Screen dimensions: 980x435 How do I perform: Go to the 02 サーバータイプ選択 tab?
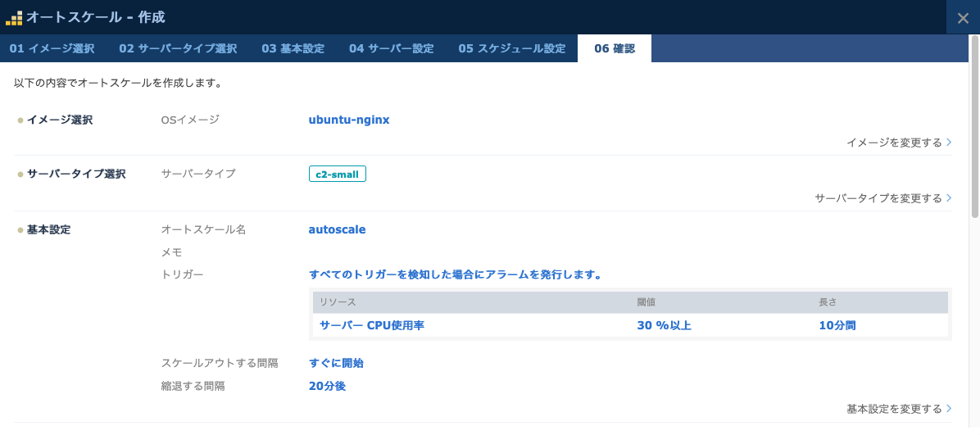pos(178,48)
